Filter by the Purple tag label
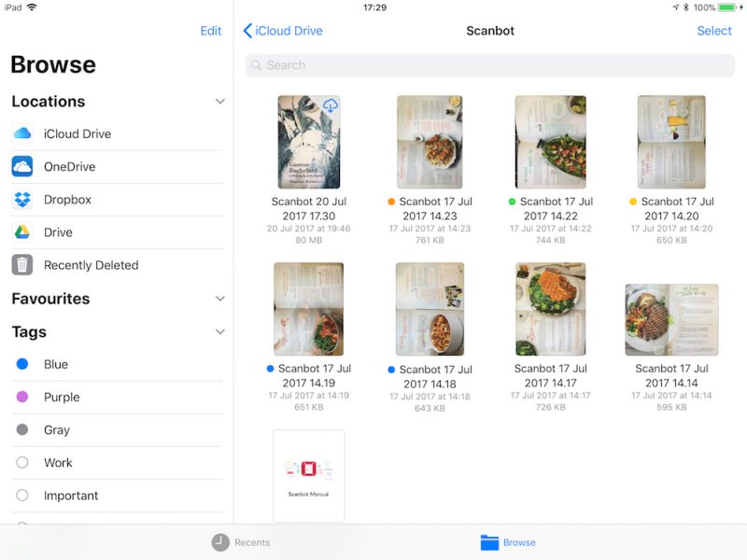 click(62, 398)
